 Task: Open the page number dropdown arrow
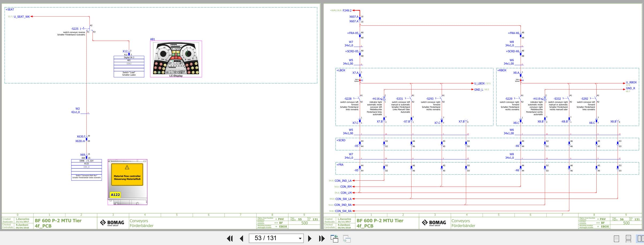point(300,238)
